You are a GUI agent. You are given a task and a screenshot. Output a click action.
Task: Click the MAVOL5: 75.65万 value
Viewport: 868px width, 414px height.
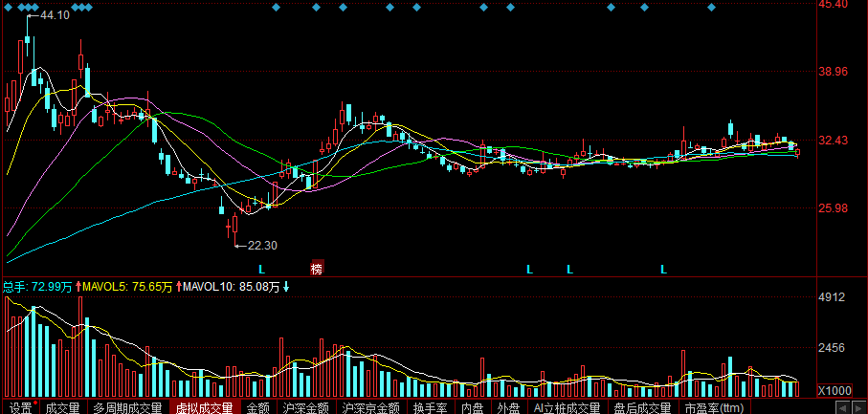point(128,287)
